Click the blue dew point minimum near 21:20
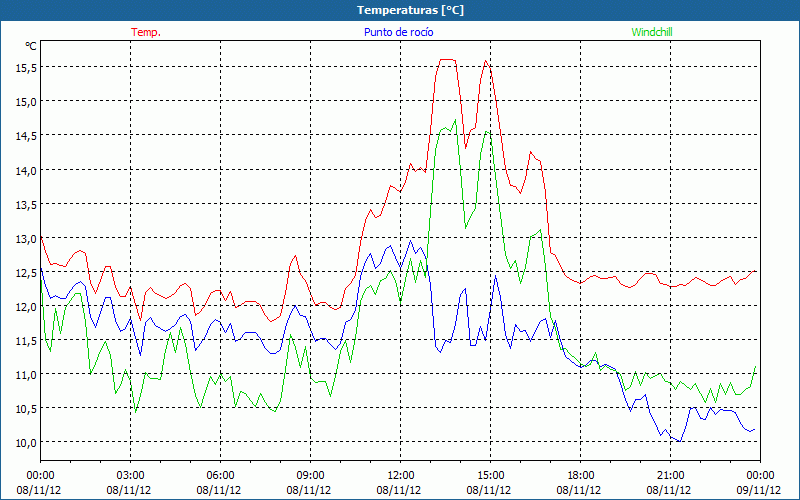Viewport: 800px width, 500px height. pyautogui.click(x=680, y=441)
